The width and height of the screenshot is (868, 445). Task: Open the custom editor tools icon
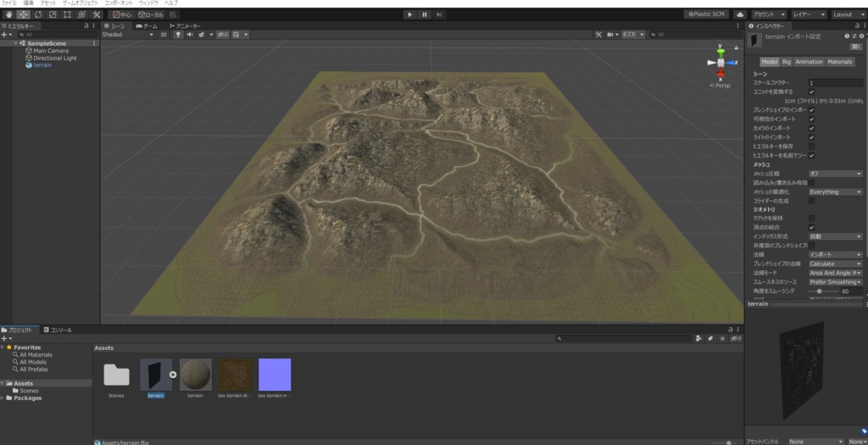97,14
